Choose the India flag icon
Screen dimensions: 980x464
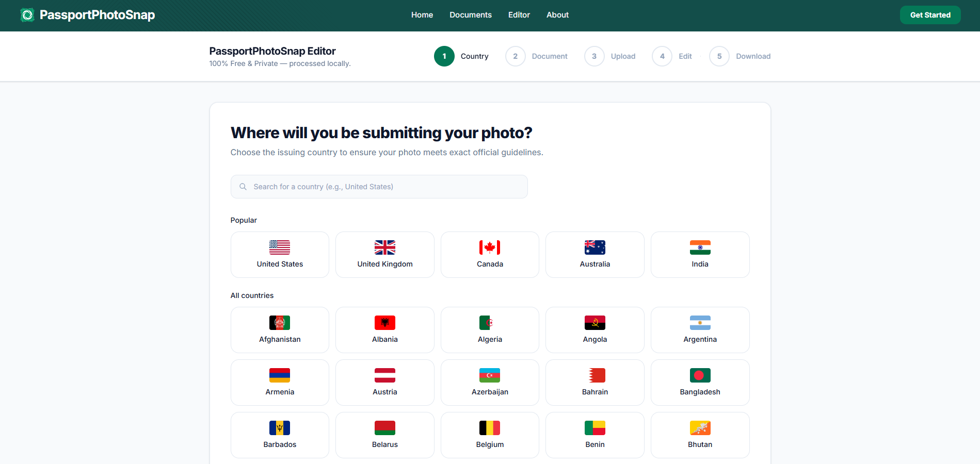point(700,247)
